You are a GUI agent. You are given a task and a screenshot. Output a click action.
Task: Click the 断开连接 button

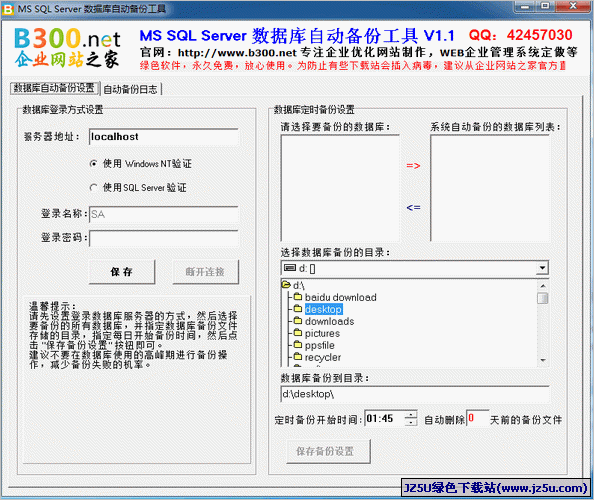205,272
